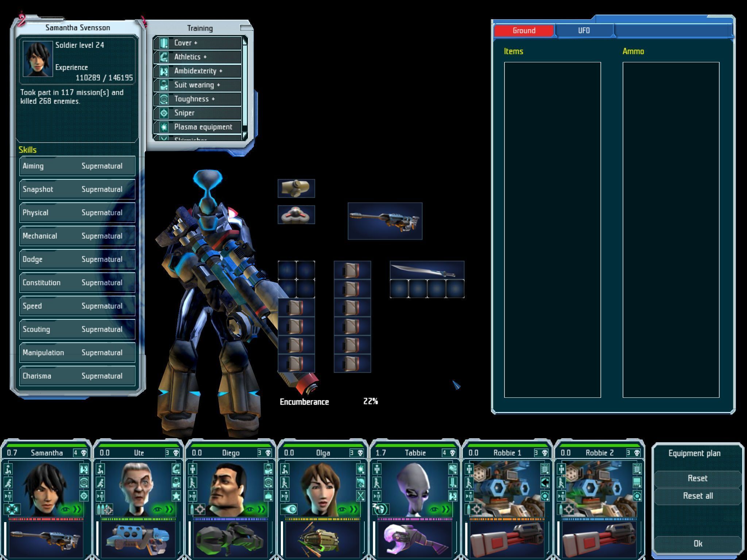Click Reset all equipment plans button
Viewport: 747px width, 560px height.
point(696,495)
